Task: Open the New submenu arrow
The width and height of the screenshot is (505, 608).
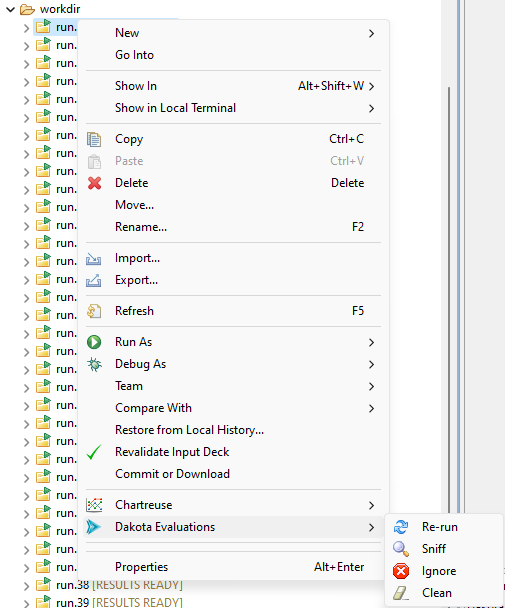Action: [371, 33]
